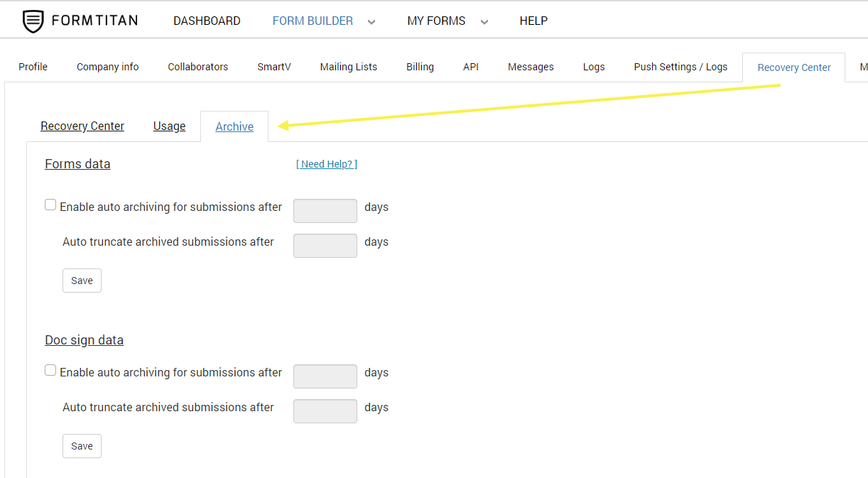This screenshot has width=868, height=478.
Task: Click Doc sign auto archiving days field
Action: (325, 376)
